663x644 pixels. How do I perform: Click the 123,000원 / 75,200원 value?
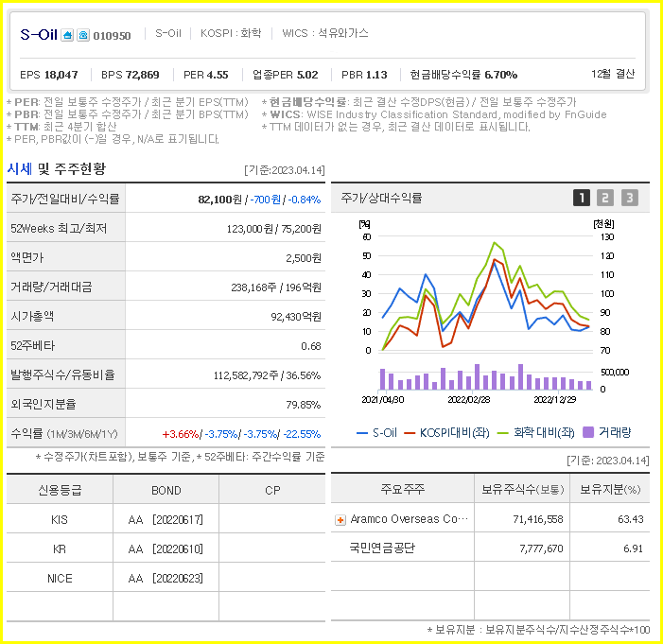(274, 229)
